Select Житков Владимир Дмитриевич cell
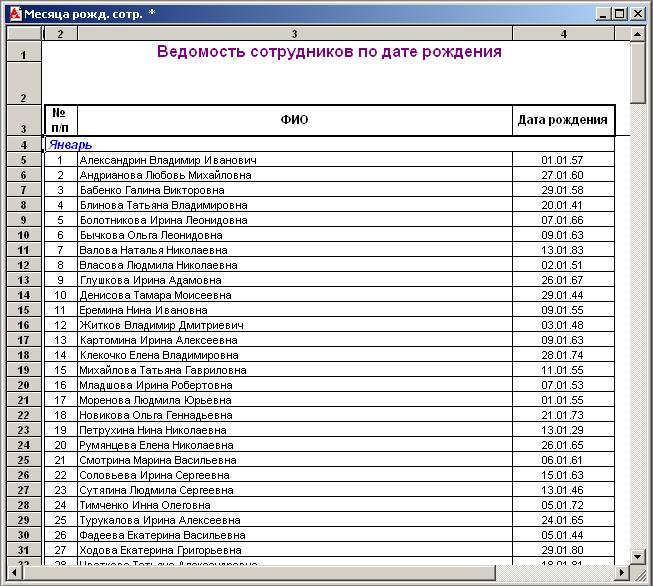653x586 pixels. (294, 325)
